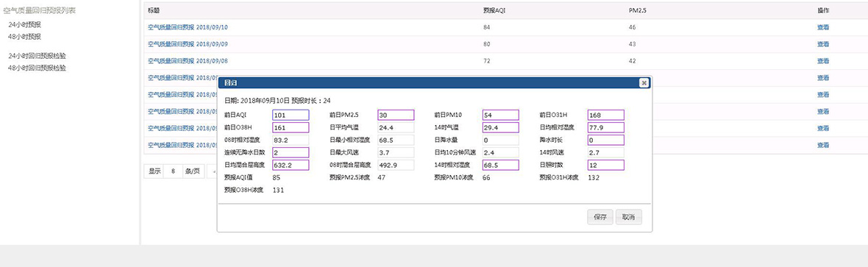
Task: Click the 日均10分钟风速 input field
Action: click(x=500, y=152)
